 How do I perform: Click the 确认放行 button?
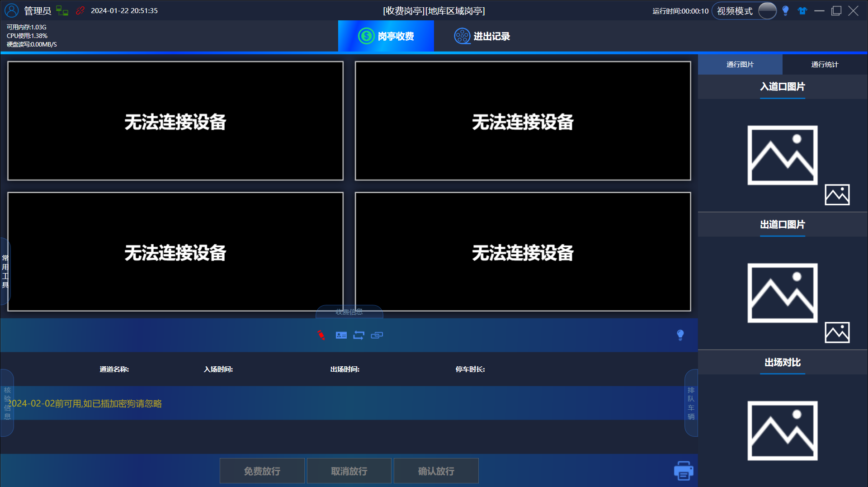(x=436, y=471)
